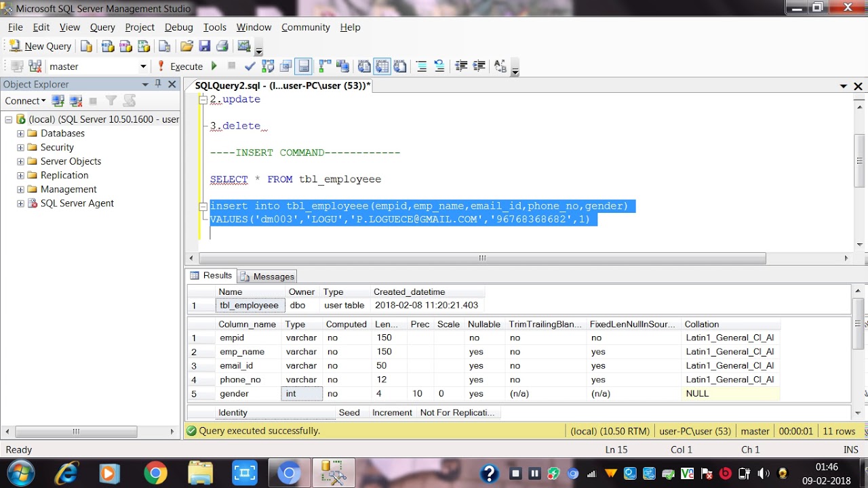Toggle Include Client Statistics
The height and width of the screenshot is (488, 868).
(x=342, y=66)
